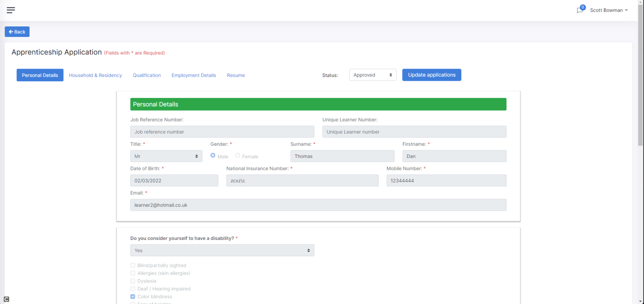This screenshot has height=304, width=644.
Task: Open the Title dropdown showing Mr
Action: click(x=166, y=155)
